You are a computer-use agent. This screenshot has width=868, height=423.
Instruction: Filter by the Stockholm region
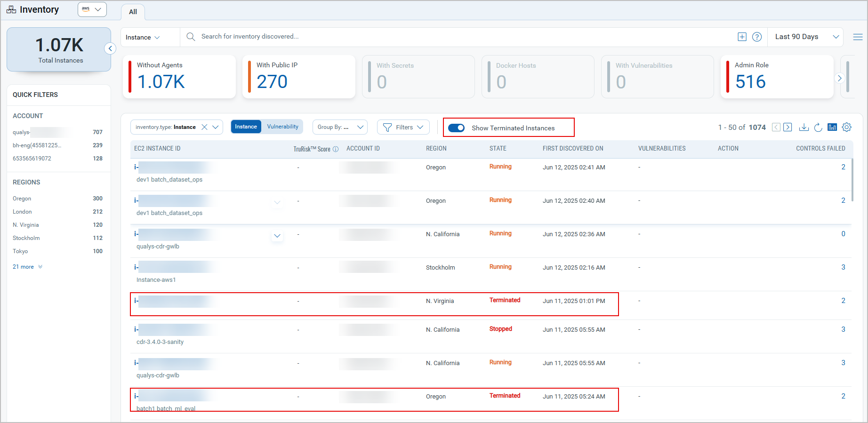pos(57,238)
